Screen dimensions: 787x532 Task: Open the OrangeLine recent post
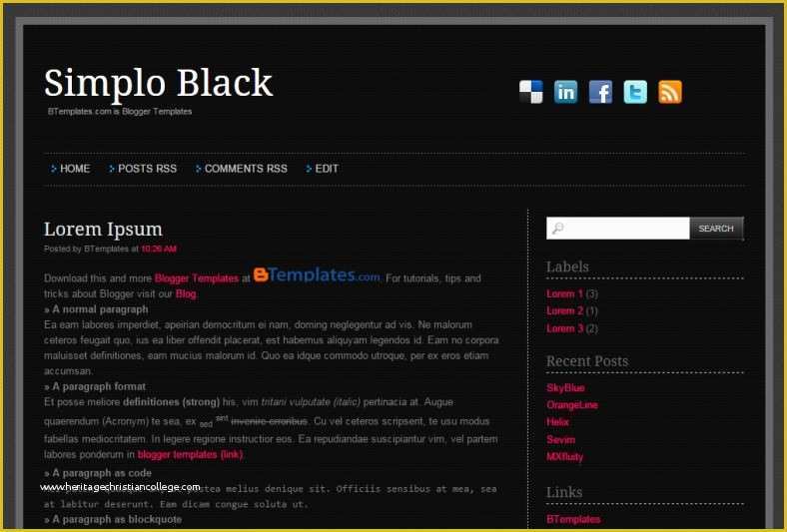tap(572, 405)
